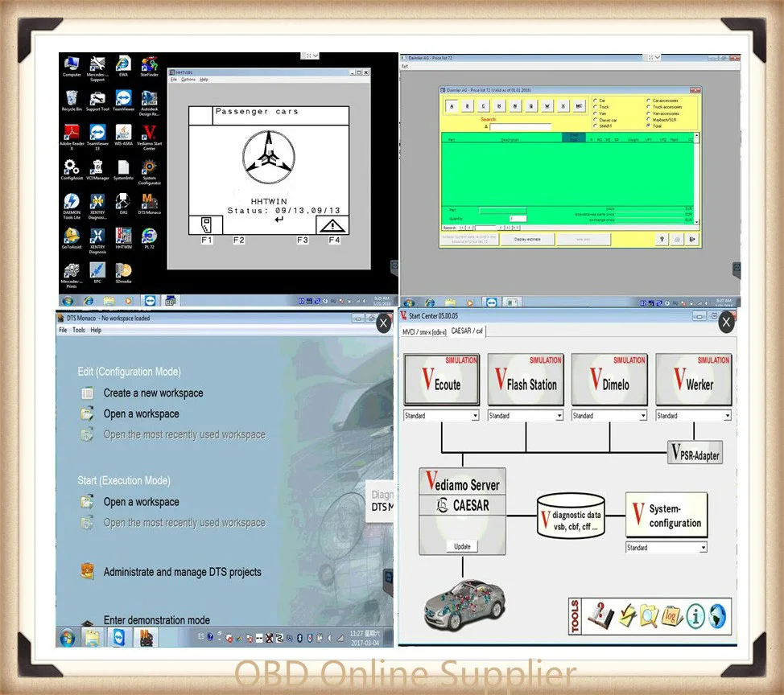Screen dimensions: 784x695
Task: Open the Help menu in HHTWIN
Action: click(204, 80)
